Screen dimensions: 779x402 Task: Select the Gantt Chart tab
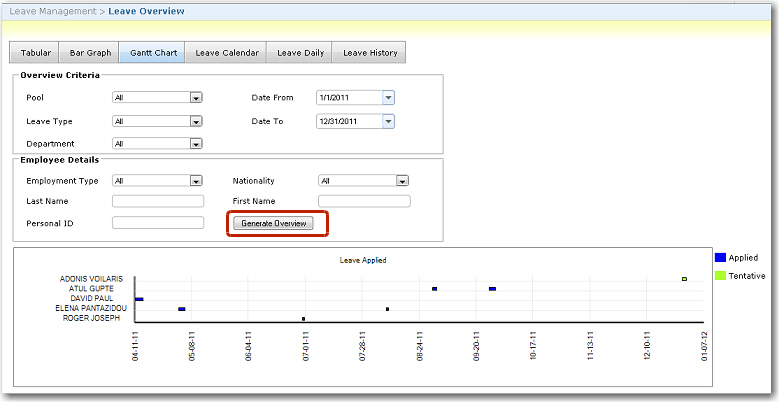point(151,53)
